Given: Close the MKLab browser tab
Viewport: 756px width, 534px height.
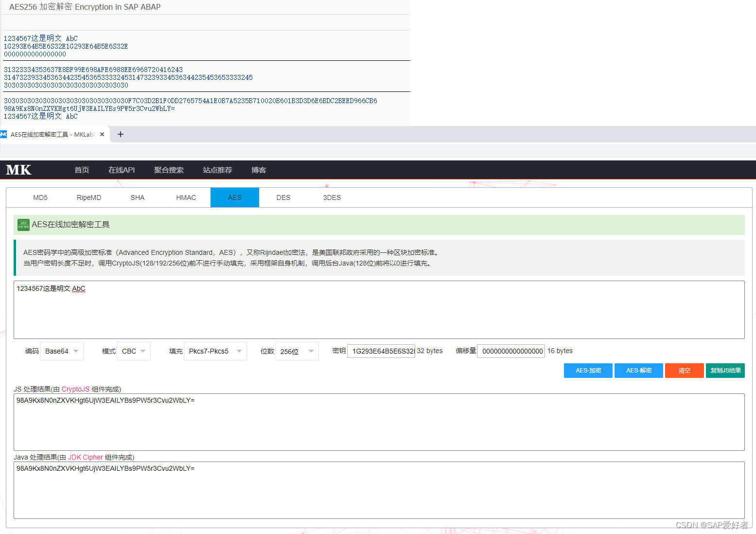Looking at the screenshot, I should click(102, 134).
